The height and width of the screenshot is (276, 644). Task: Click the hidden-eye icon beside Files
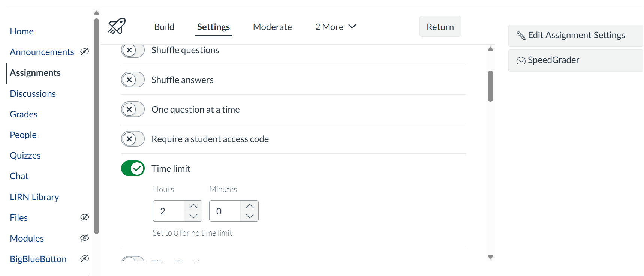(85, 217)
